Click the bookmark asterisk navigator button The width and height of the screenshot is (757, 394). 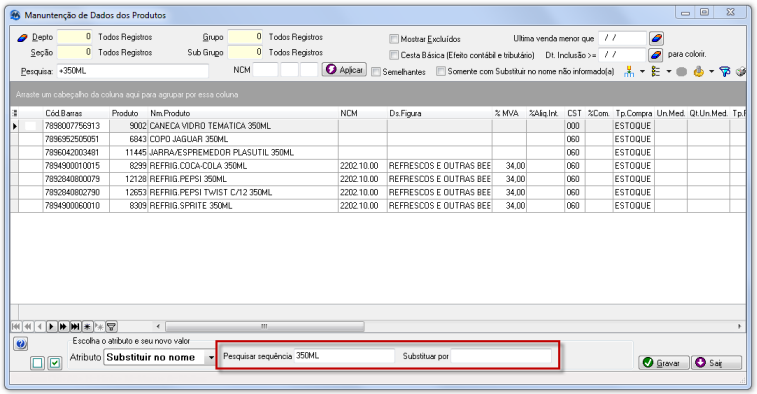pos(87,327)
